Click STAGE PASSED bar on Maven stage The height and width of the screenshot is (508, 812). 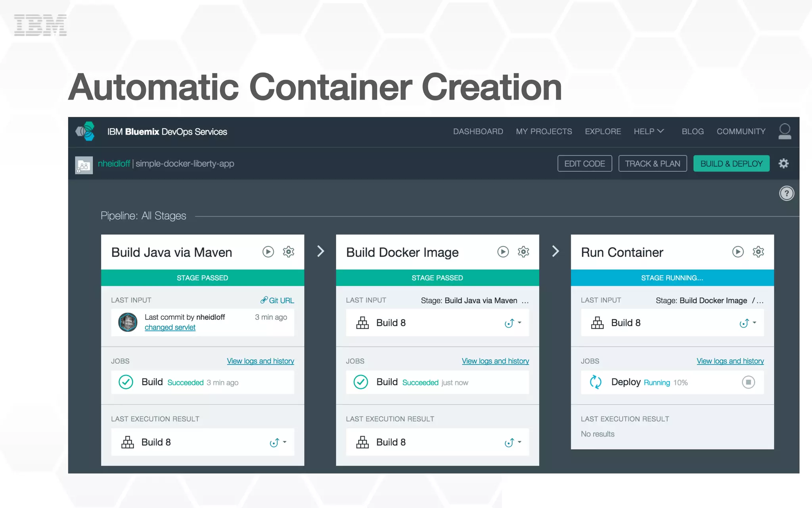point(203,278)
